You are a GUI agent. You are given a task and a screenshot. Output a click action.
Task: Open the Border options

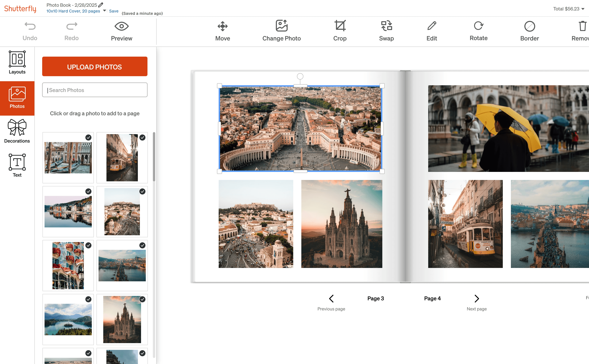point(529,26)
